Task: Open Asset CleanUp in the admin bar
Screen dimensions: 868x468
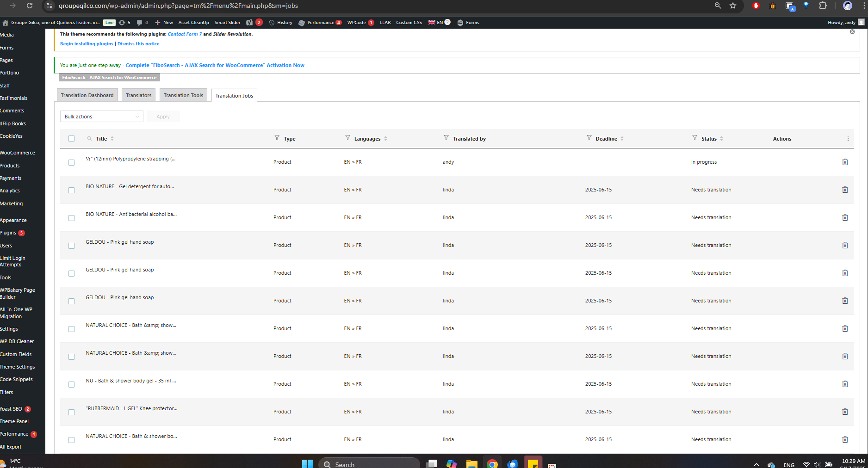Action: pyautogui.click(x=193, y=22)
